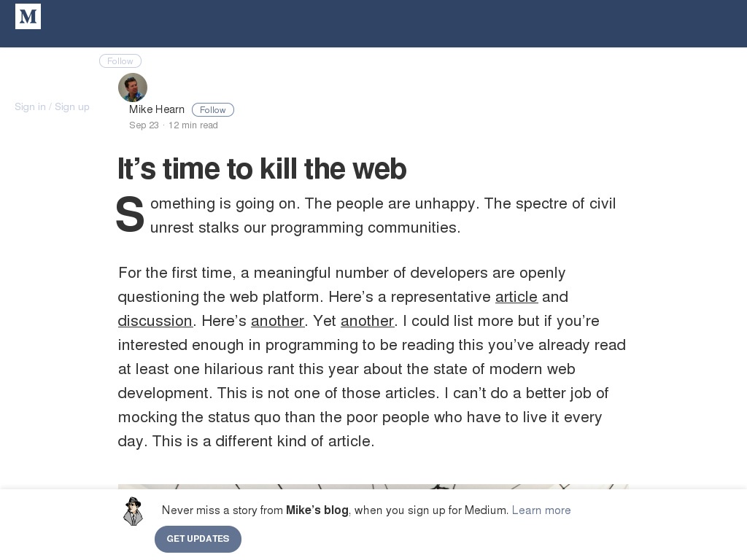The height and width of the screenshot is (560, 747).
Task: Click the article title It's time to kill the web
Action: tap(262, 168)
